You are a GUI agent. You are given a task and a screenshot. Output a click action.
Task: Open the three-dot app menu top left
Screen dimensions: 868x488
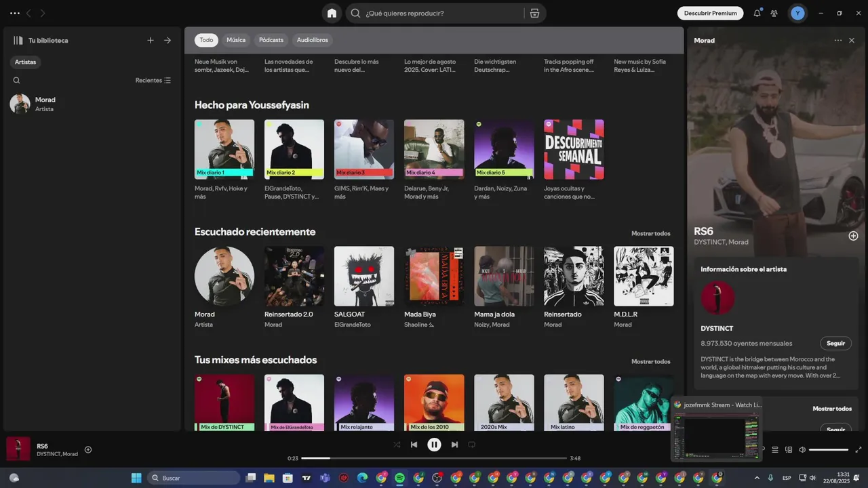tap(15, 13)
